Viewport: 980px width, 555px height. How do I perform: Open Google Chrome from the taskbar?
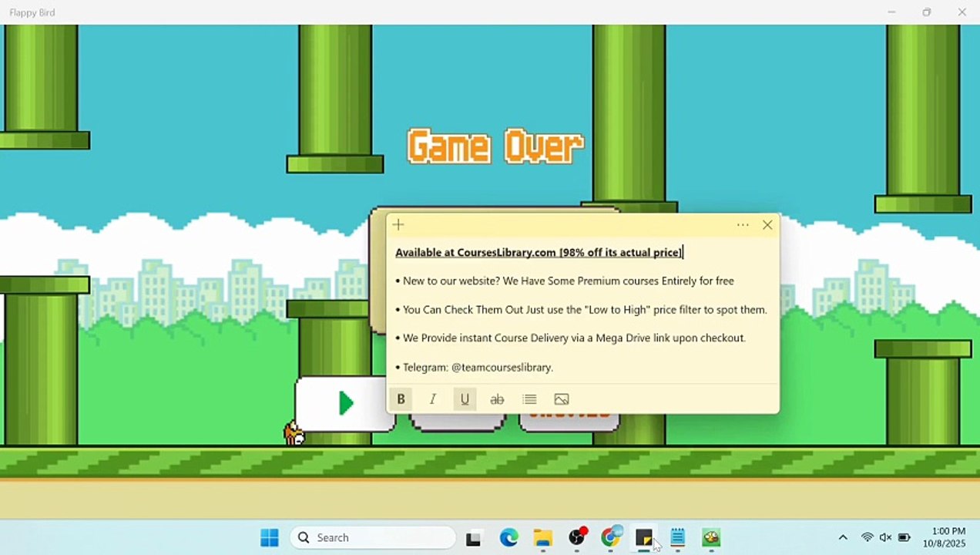click(611, 537)
